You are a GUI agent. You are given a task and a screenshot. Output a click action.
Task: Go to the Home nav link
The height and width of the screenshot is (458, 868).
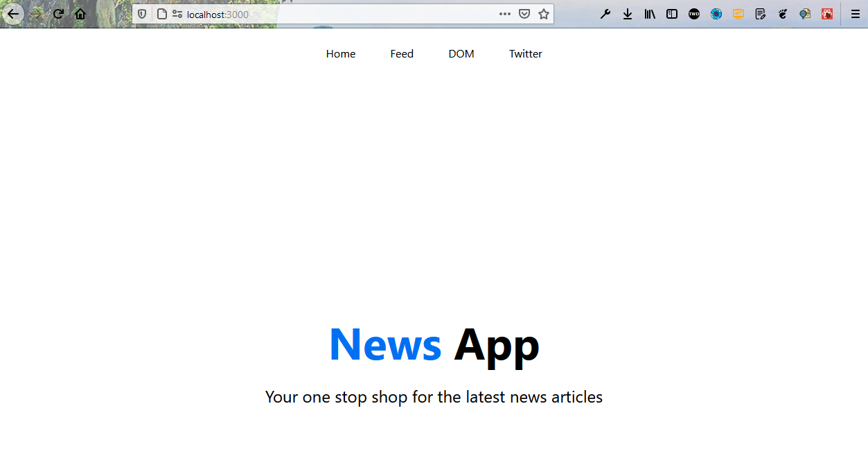click(x=341, y=54)
